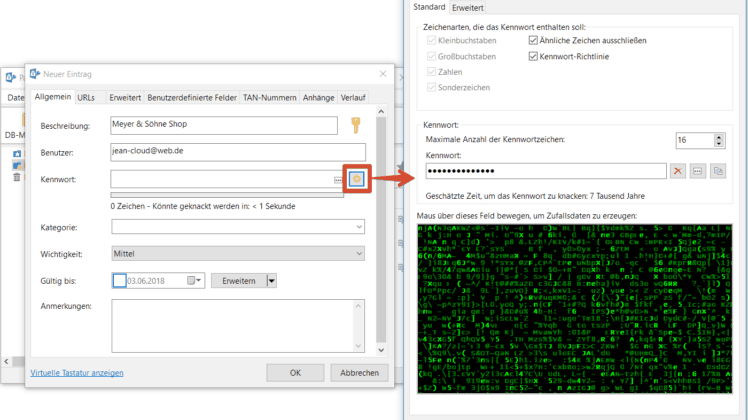Click dialog scrollbar down arrow
Image resolution: width=748 pixels, height=420 pixels.
click(x=381, y=350)
